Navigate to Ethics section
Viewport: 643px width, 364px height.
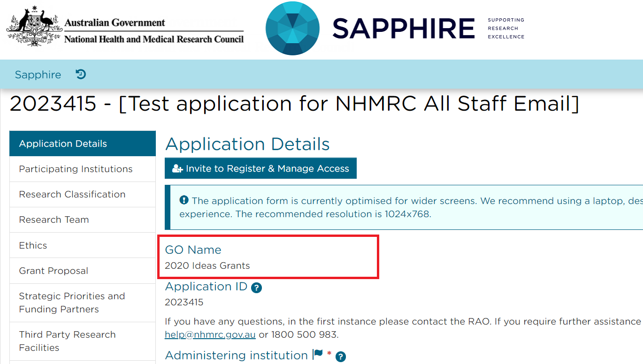pos(83,245)
